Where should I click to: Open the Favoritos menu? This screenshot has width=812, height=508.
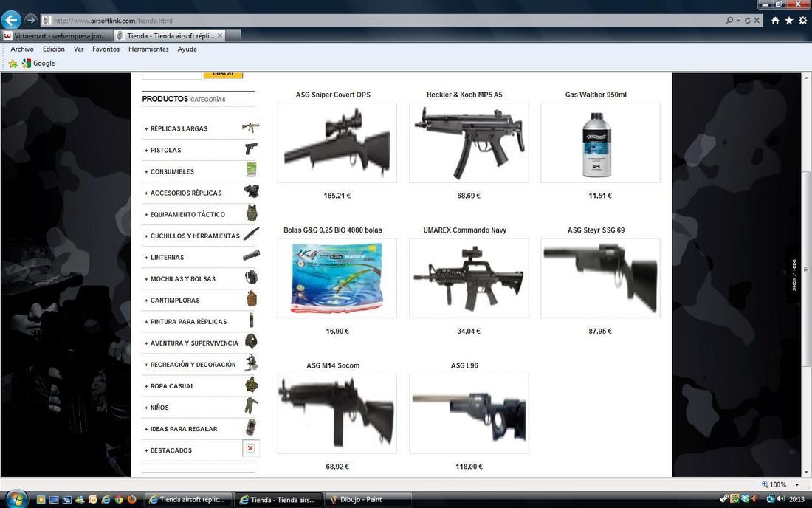[106, 49]
